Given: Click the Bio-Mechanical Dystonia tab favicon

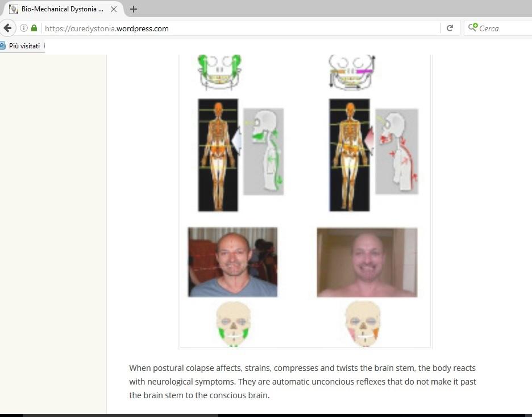Looking at the screenshot, I should [x=14, y=9].
